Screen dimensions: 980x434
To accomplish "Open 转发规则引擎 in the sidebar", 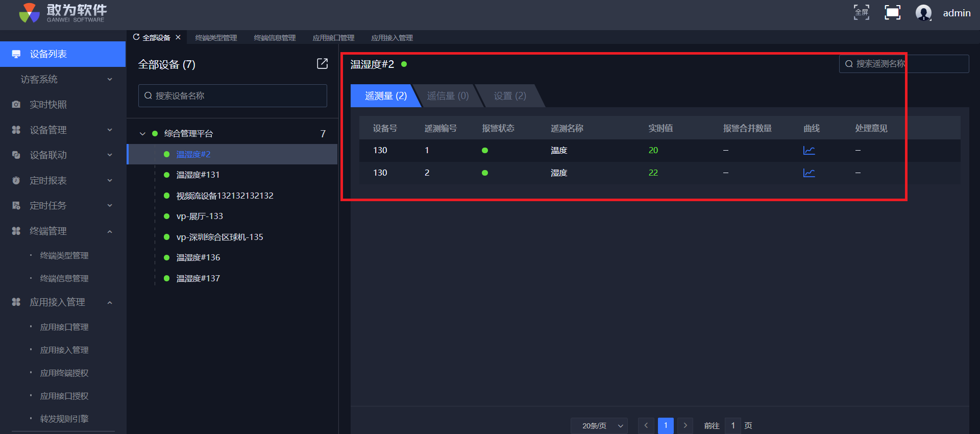I will pos(64,419).
